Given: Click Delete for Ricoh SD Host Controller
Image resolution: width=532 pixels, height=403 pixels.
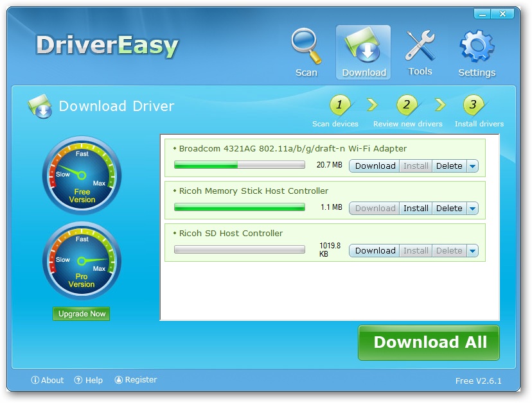Looking at the screenshot, I should tap(449, 251).
